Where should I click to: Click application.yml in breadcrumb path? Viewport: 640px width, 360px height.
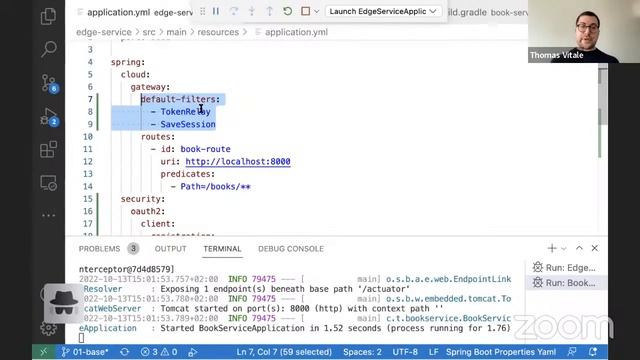click(x=296, y=32)
